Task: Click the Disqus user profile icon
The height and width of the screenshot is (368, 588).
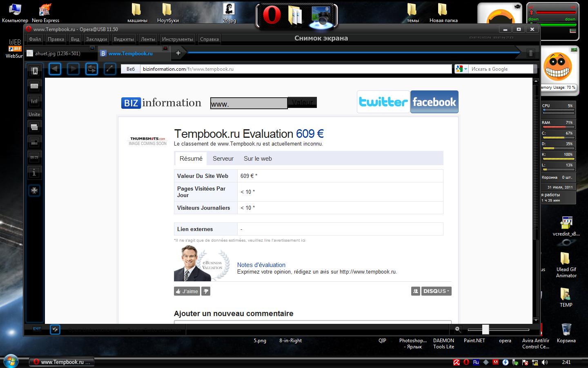Action: [416, 291]
